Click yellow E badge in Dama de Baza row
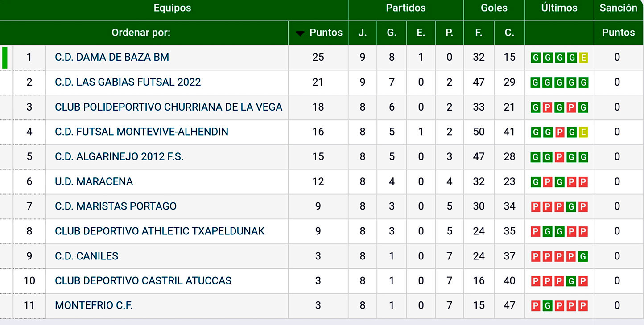The width and height of the screenshot is (644, 325). coord(583,58)
